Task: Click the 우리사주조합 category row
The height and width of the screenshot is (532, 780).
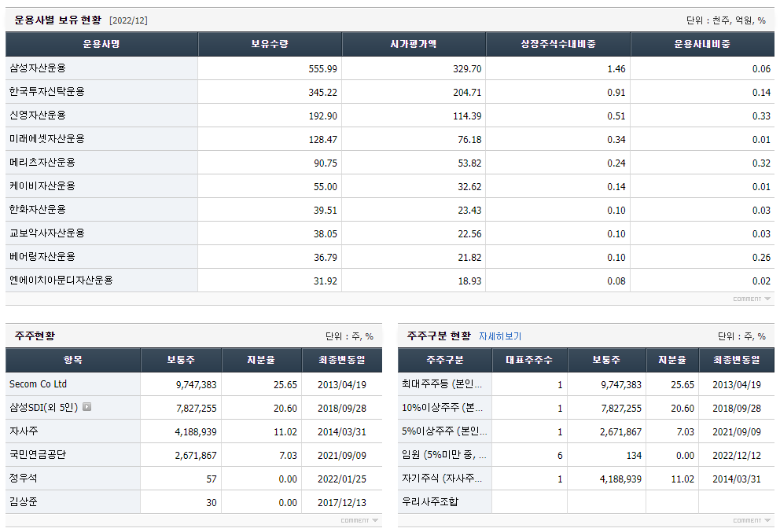Action: coord(586,502)
